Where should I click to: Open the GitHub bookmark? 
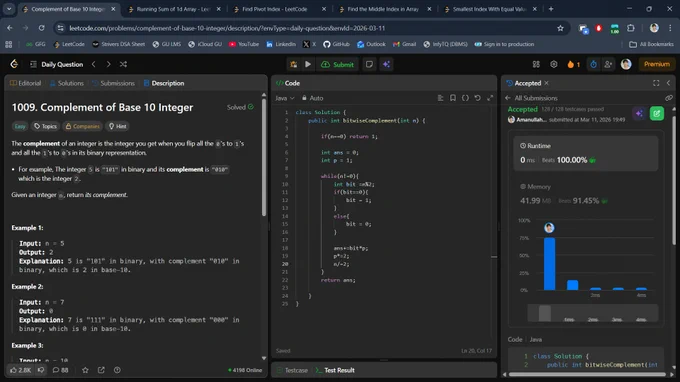click(337, 44)
